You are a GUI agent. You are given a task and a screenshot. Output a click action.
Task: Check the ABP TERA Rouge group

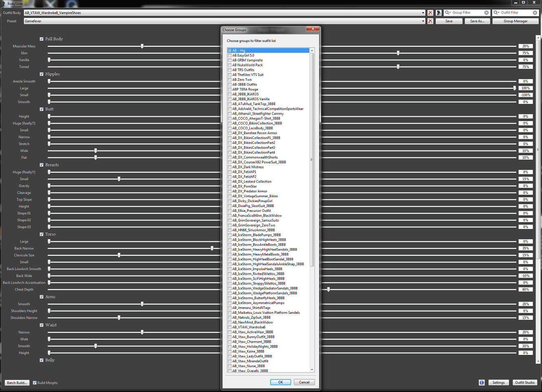229,89
